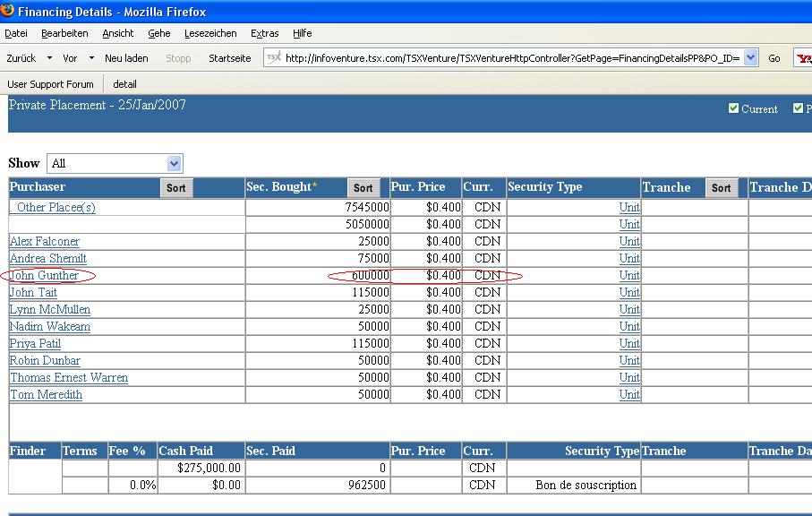The image size is (812, 516).
Task: Click the Unit link in Priya Patil row
Action: pos(629,343)
